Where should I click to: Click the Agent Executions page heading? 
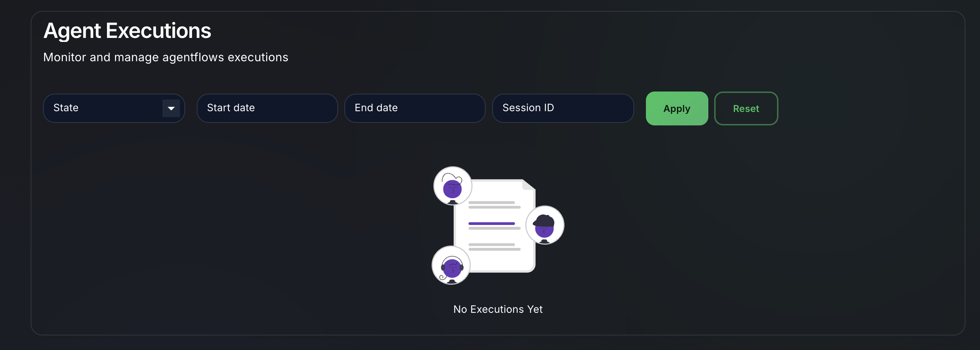point(127,30)
